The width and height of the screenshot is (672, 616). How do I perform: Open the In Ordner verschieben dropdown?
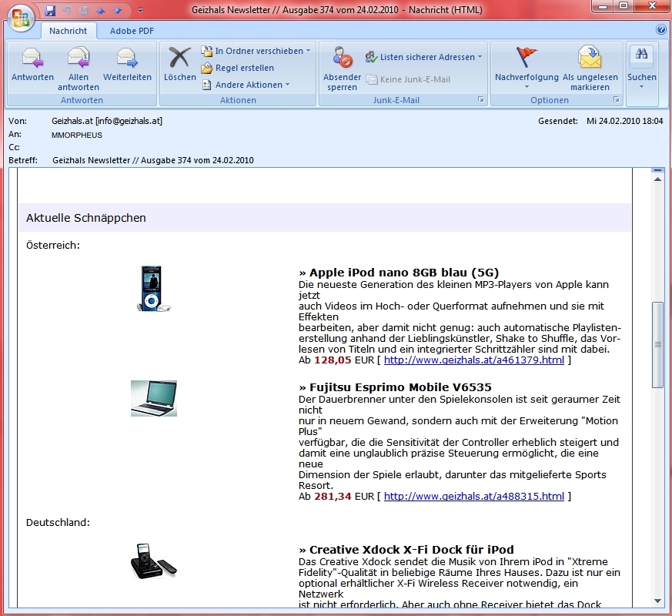tap(256, 51)
